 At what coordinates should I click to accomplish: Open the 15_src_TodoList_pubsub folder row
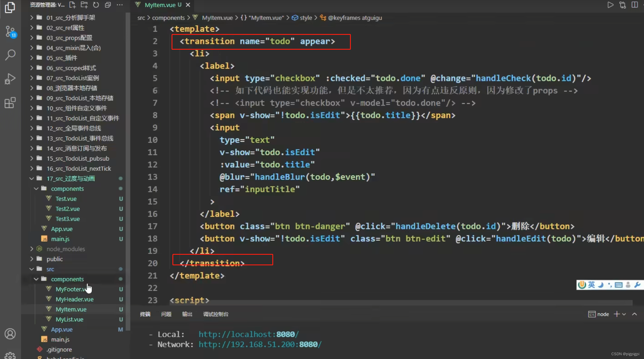click(x=76, y=159)
